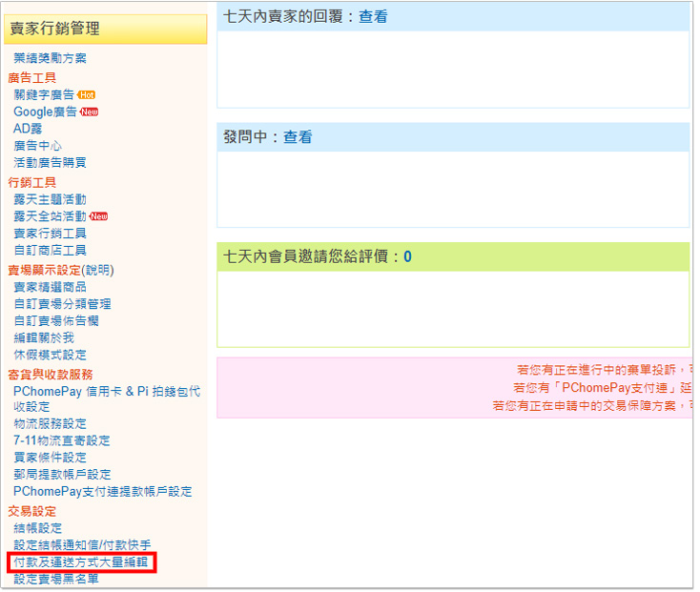This screenshot has height=592, width=700.
Task: Select 廣告中心 in the sidebar
Action: (x=38, y=146)
